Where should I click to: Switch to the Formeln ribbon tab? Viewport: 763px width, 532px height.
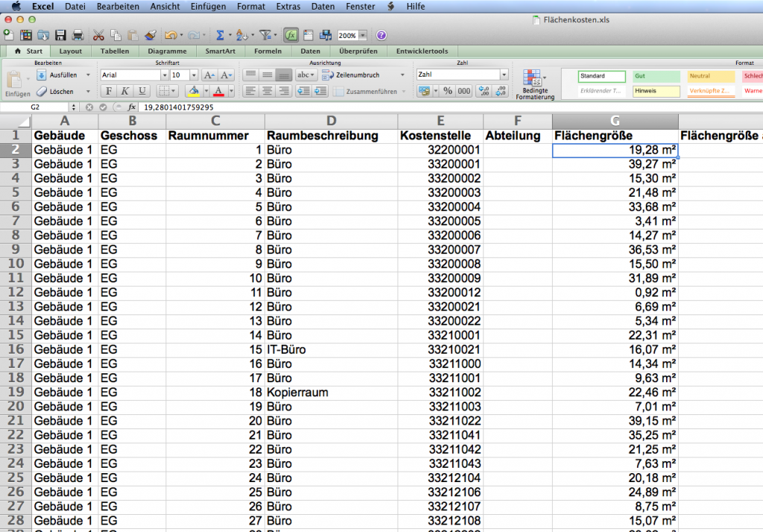coord(267,51)
